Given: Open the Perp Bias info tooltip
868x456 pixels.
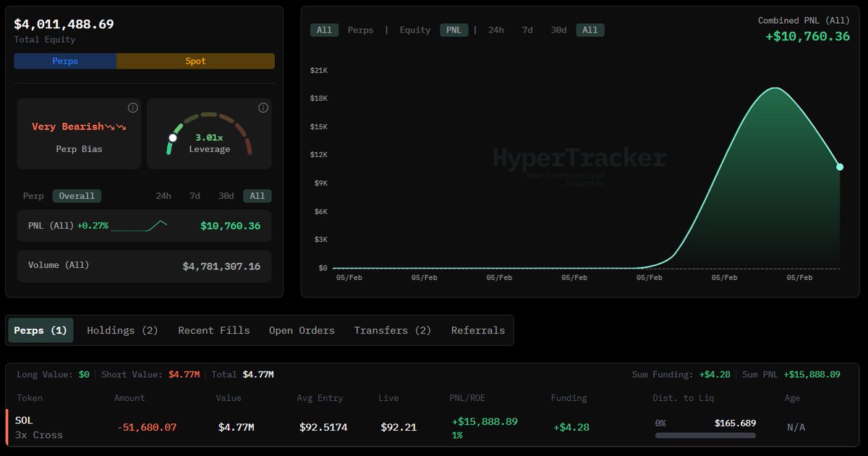Looking at the screenshot, I should tap(132, 107).
